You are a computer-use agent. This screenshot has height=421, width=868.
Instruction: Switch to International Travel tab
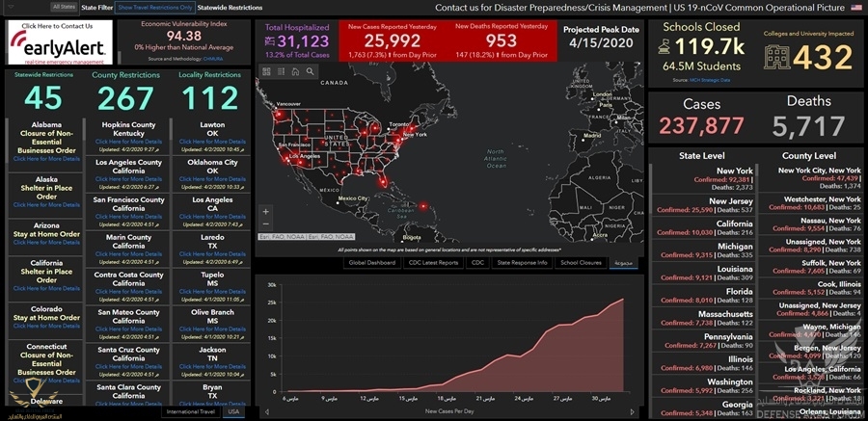click(192, 411)
